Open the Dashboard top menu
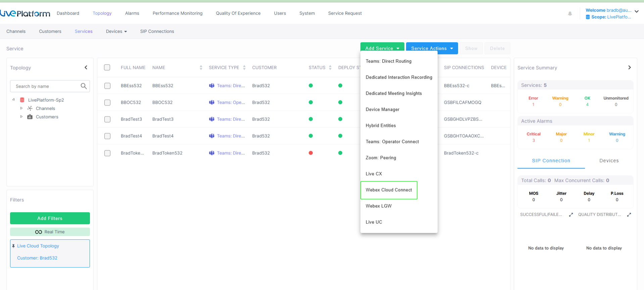The height and width of the screenshot is (290, 644). click(x=68, y=13)
